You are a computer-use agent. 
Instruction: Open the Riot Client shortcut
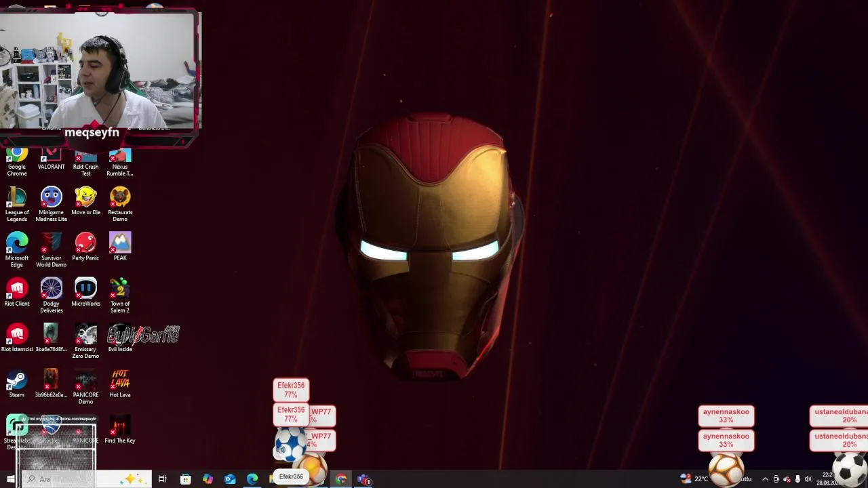pos(17,292)
